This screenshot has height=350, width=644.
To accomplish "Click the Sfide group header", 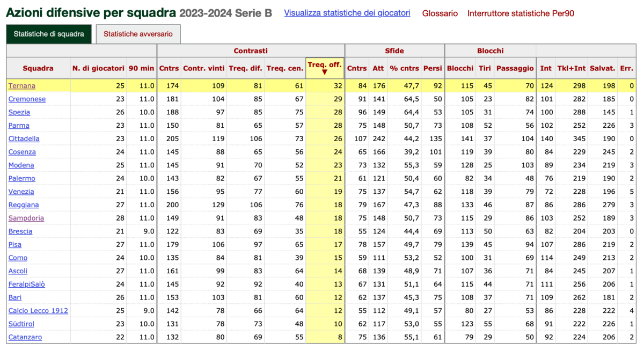I will (x=394, y=51).
